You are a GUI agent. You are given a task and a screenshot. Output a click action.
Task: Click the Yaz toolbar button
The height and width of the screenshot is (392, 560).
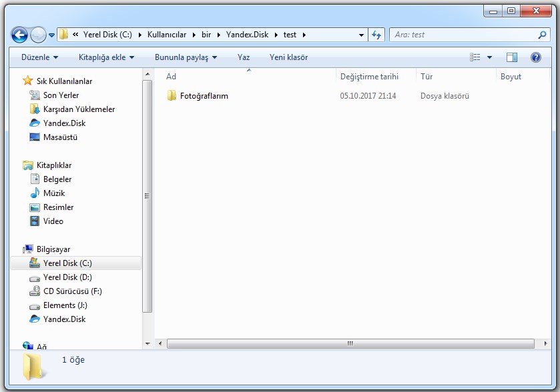244,57
